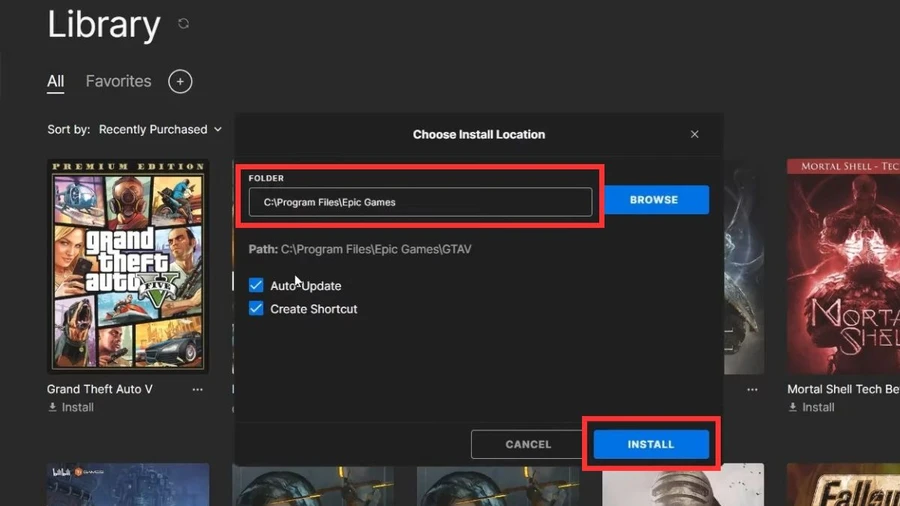Open Grand Theft Auto V options ellipsis
The width and height of the screenshot is (900, 506).
pos(197,390)
